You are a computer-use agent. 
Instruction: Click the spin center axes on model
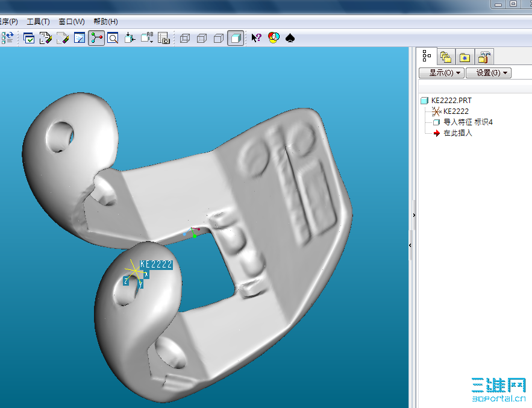[192, 232]
